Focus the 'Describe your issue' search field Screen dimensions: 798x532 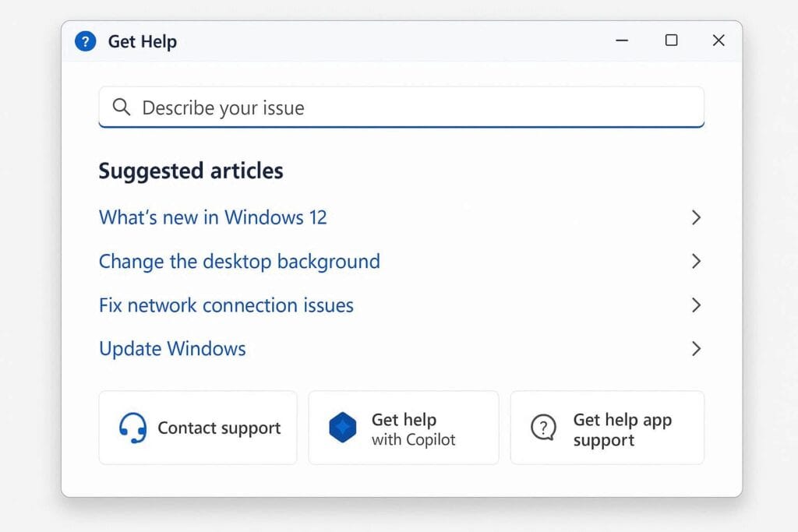413,107
